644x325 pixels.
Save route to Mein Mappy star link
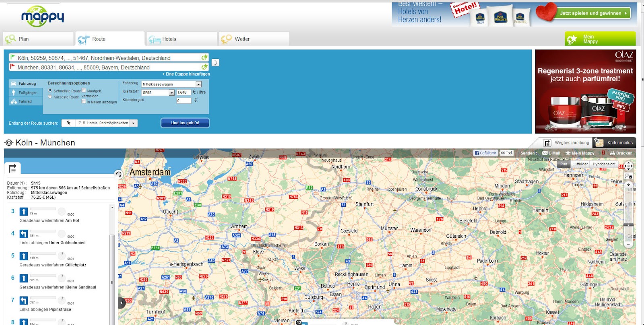click(x=580, y=153)
